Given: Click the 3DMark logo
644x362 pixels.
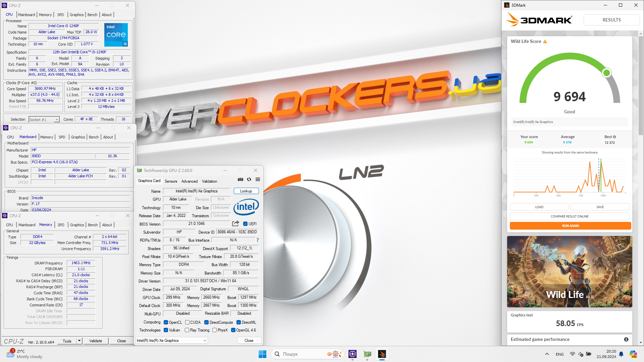Looking at the screenshot, I should (x=539, y=20).
